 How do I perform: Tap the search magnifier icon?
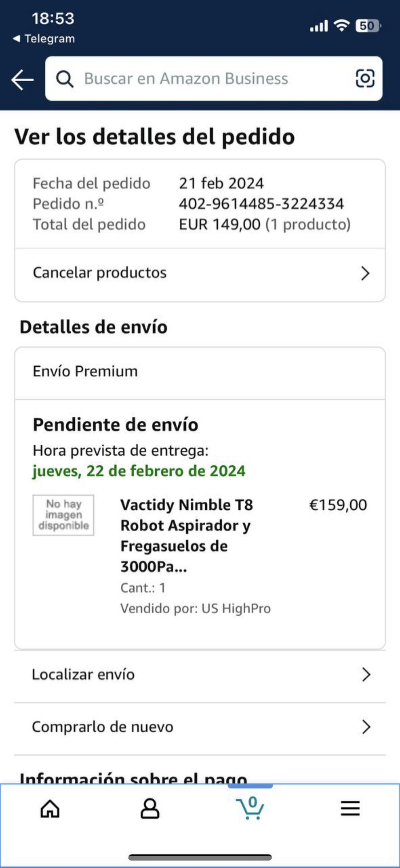click(64, 79)
